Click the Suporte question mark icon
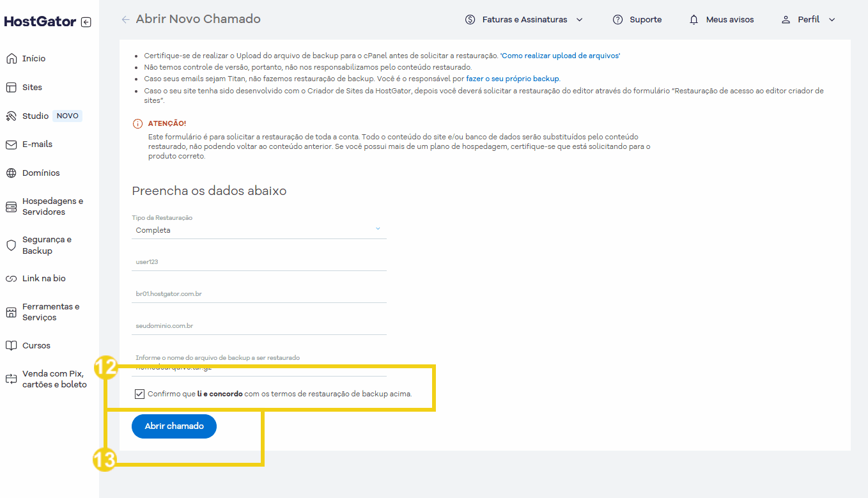 coord(617,20)
